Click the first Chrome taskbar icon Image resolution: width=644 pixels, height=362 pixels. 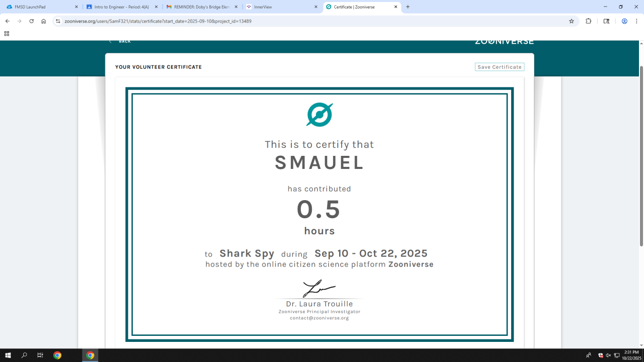point(57,355)
